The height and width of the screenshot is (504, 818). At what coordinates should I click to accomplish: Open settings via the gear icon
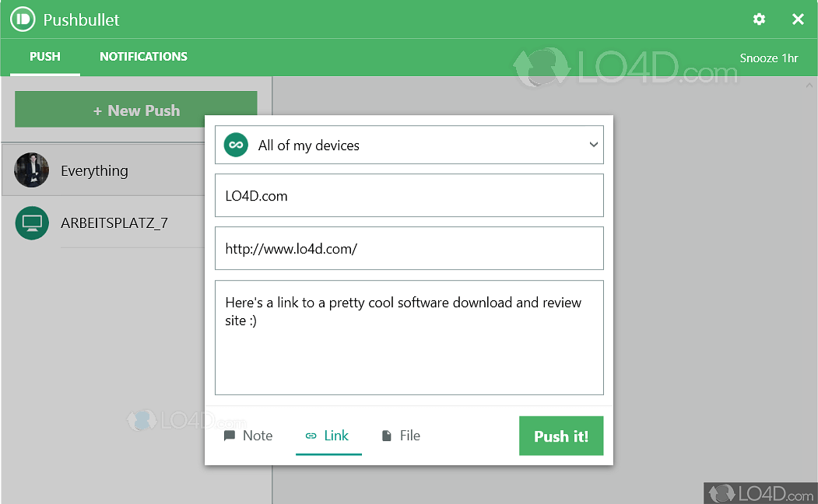pyautogui.click(x=759, y=19)
